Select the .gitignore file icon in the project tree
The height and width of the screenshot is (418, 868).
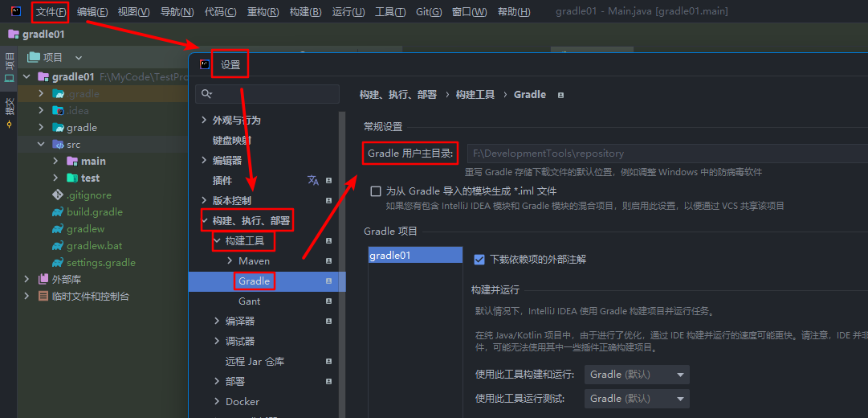[58, 195]
